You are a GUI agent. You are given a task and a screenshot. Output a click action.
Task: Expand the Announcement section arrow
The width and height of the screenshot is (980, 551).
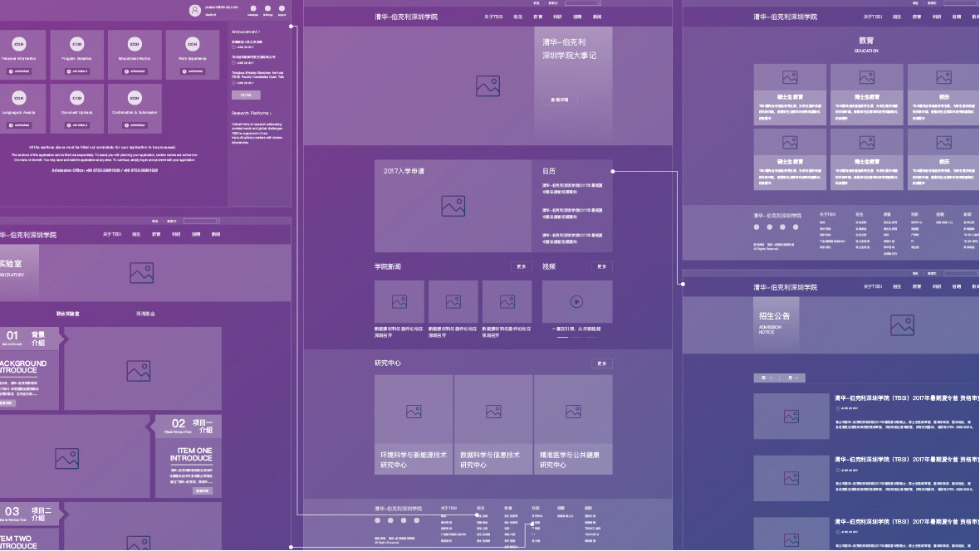click(260, 32)
